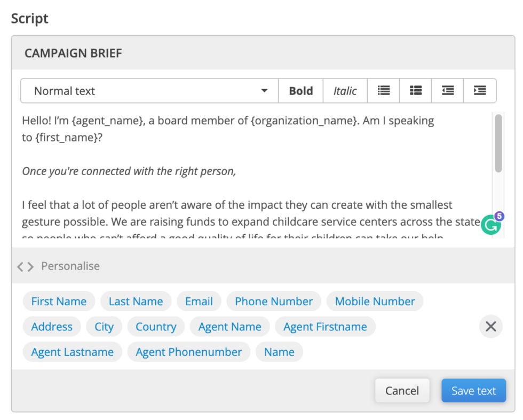Dismiss the personalization tags with the X
Screen dimensions: 523x420
pyautogui.click(x=490, y=326)
